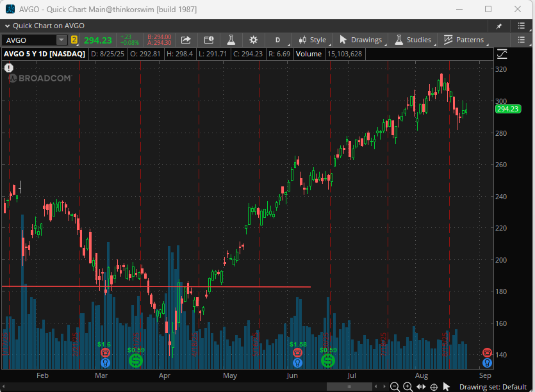This screenshot has height=392, width=535.
Task: Click the H: 298.4 high value
Action: pyautogui.click(x=179, y=54)
